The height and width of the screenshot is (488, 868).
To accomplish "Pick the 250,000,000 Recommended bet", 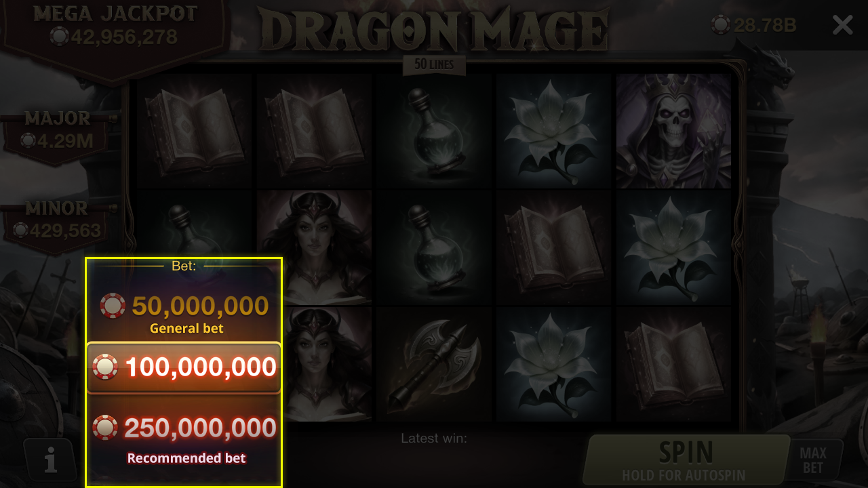I will click(x=184, y=437).
